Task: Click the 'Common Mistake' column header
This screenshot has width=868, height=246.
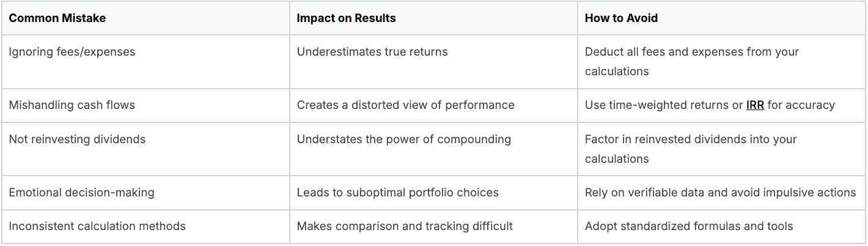Action: click(57, 18)
